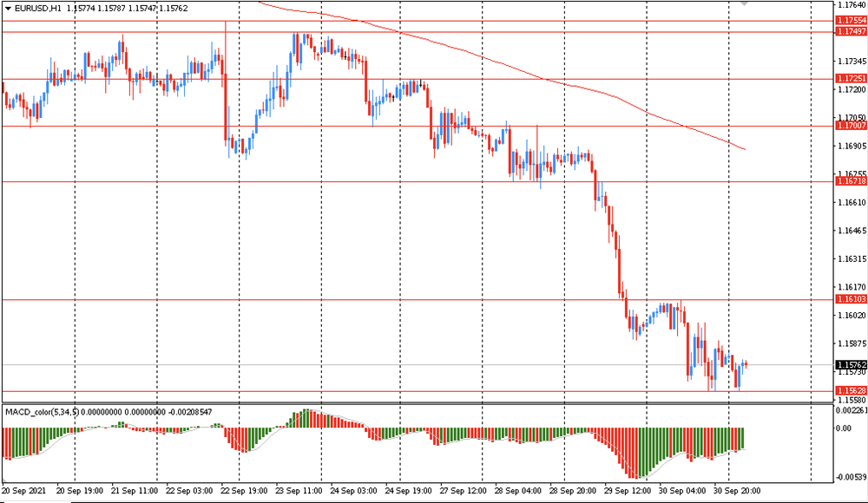
Task: Click the 30 Sep 20:00 time label
Action: point(737,491)
